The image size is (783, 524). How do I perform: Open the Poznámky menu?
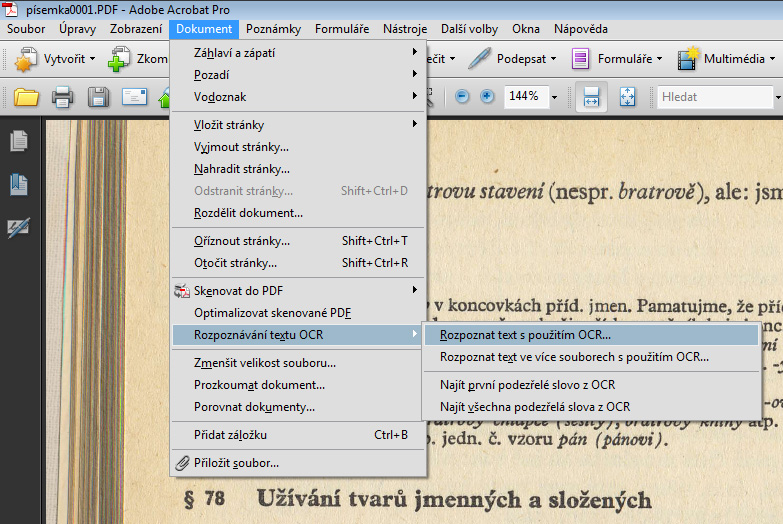(273, 29)
